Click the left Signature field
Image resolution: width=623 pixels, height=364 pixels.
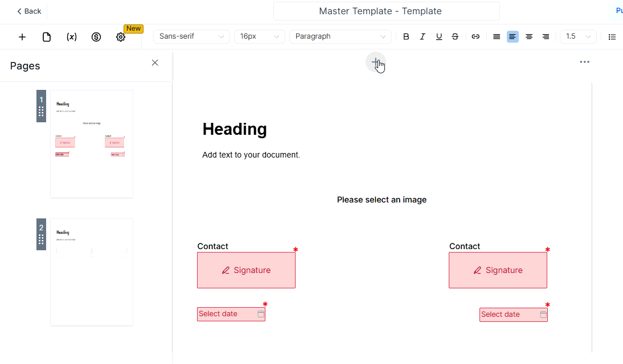click(x=246, y=270)
